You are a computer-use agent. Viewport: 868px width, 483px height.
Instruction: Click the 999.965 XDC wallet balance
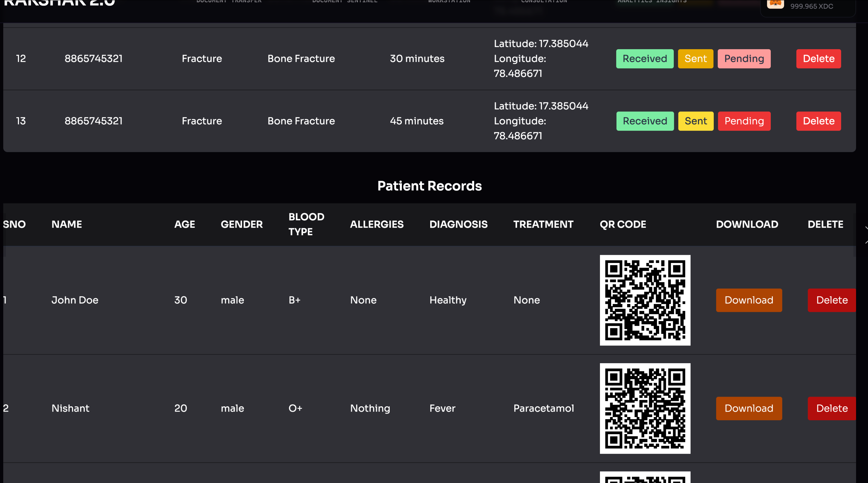point(812,7)
